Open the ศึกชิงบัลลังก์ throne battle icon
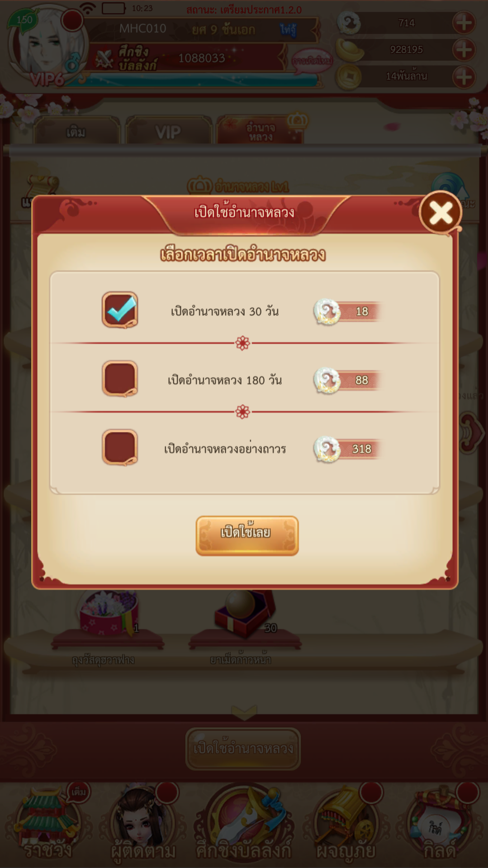 click(x=244, y=825)
